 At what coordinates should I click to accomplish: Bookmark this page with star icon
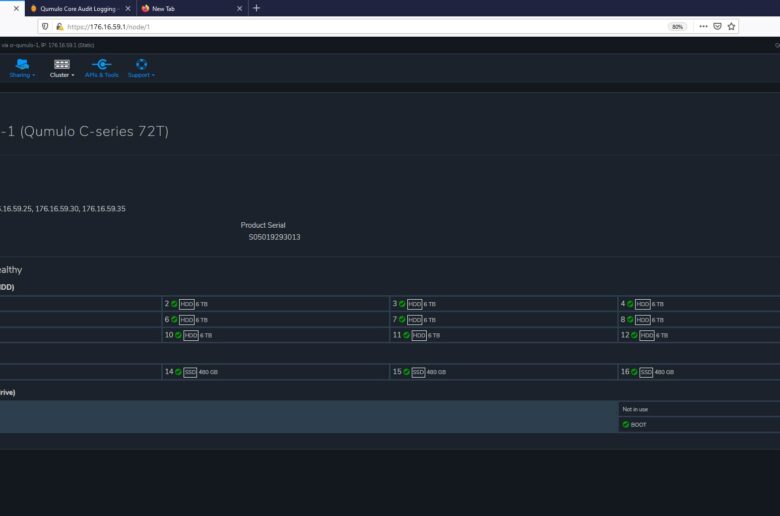click(731, 26)
